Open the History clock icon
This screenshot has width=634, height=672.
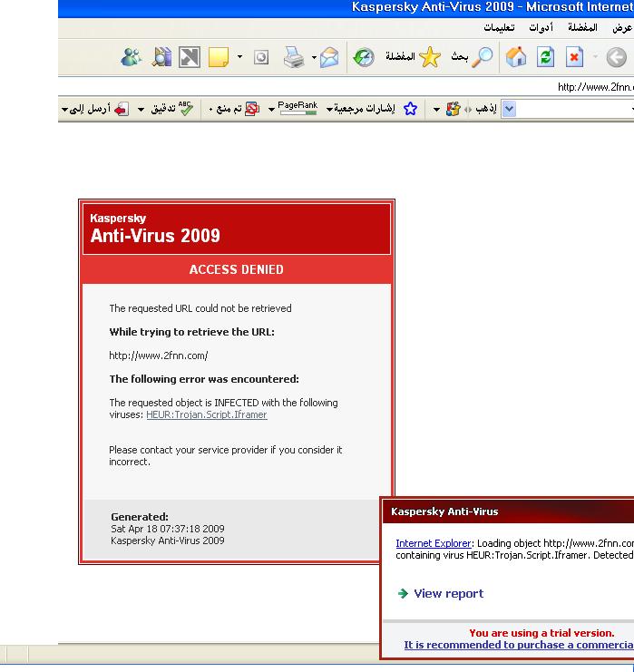364,57
